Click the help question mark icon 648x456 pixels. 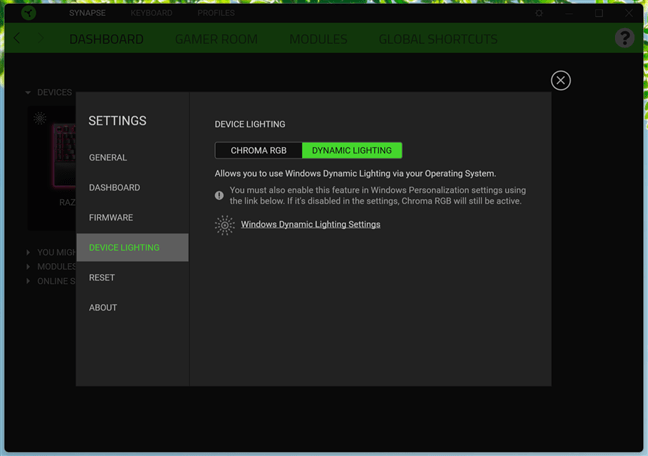[x=624, y=38]
